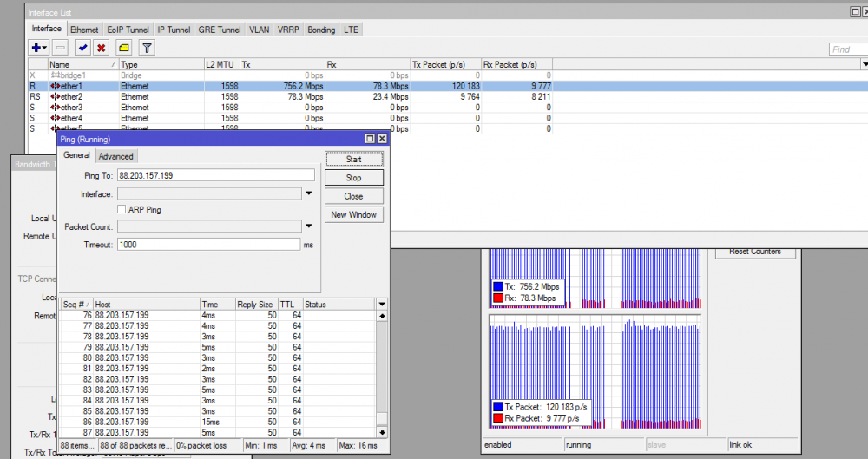The width and height of the screenshot is (868, 459).
Task: Open the funnel Filter icon
Action: [147, 48]
